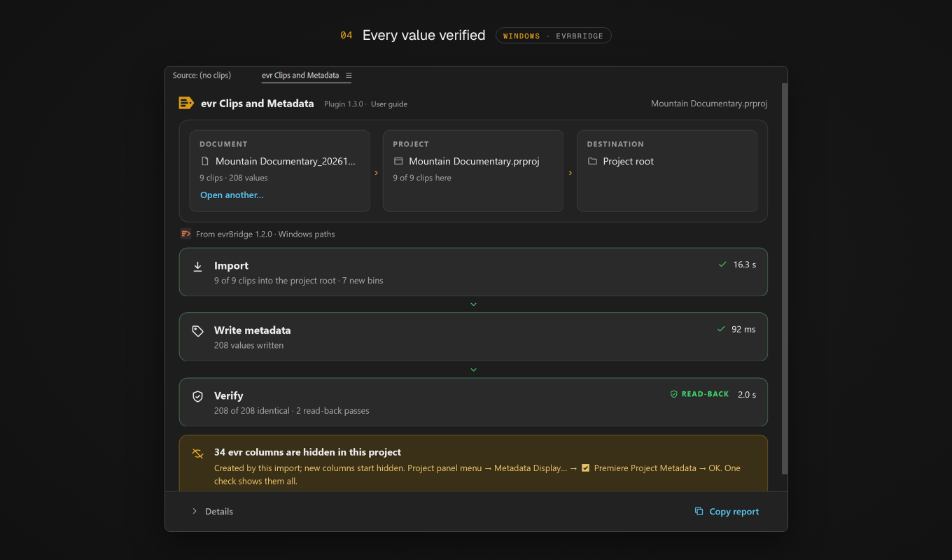Click the document file icon in the Document card
The image size is (952, 560).
[205, 161]
